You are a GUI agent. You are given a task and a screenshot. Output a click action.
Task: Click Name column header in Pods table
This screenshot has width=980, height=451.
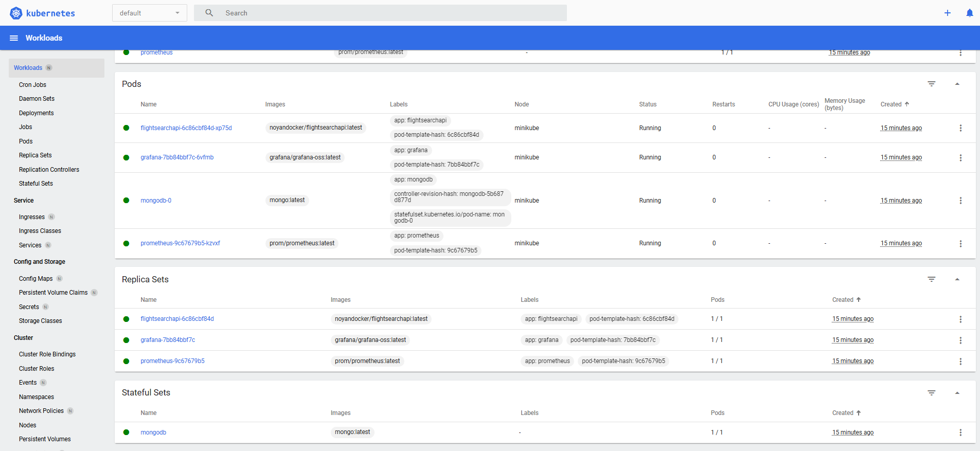point(149,104)
